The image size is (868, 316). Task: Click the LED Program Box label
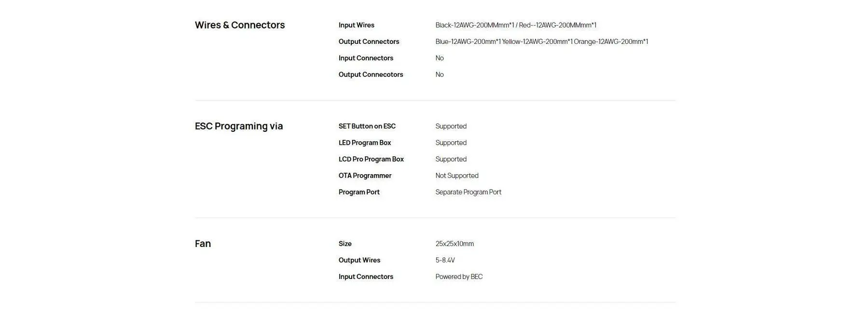click(365, 143)
